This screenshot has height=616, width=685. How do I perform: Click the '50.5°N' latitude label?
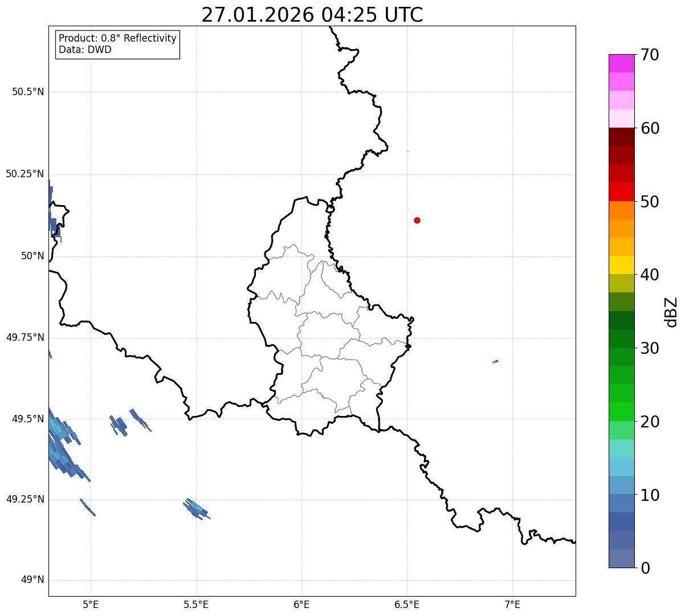pos(28,92)
